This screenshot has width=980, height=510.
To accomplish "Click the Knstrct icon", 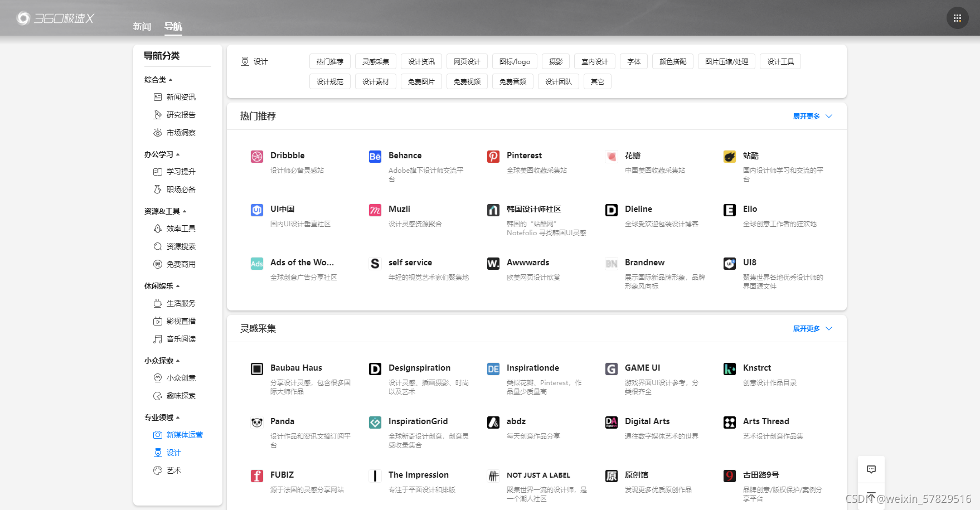I will (730, 369).
